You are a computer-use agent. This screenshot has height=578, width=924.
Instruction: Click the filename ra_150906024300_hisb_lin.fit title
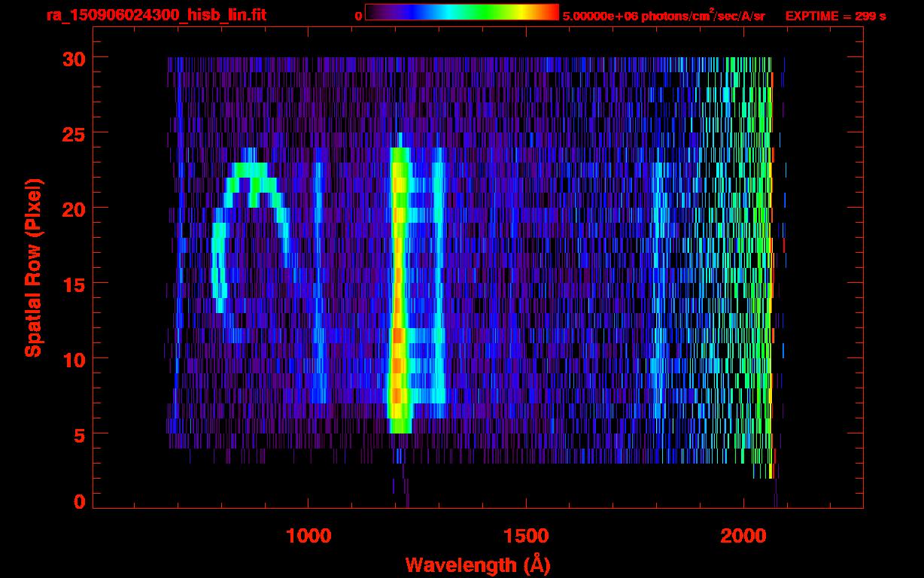point(156,15)
